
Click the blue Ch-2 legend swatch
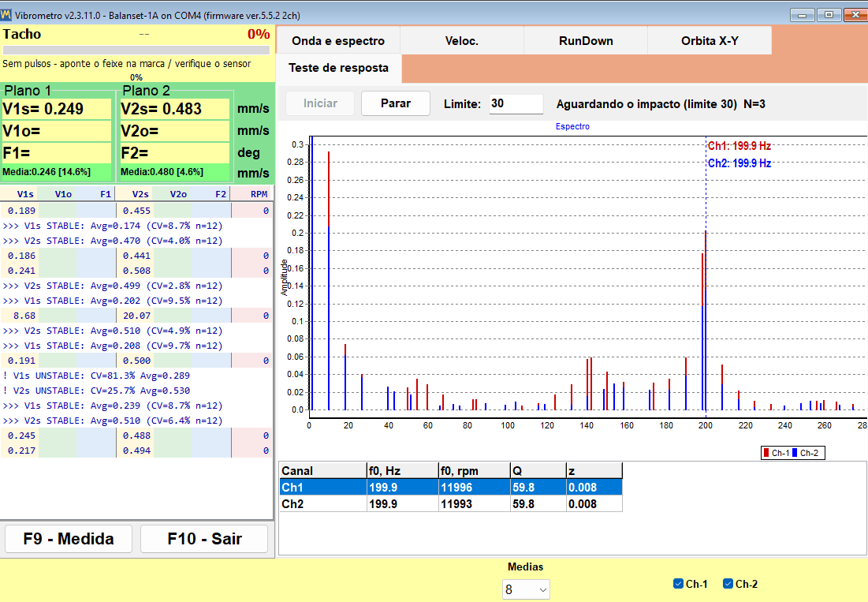(x=795, y=453)
